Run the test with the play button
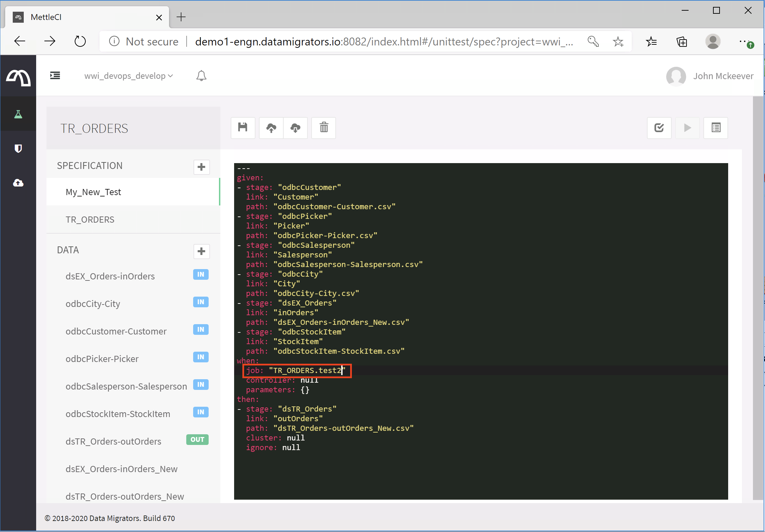 coord(687,128)
